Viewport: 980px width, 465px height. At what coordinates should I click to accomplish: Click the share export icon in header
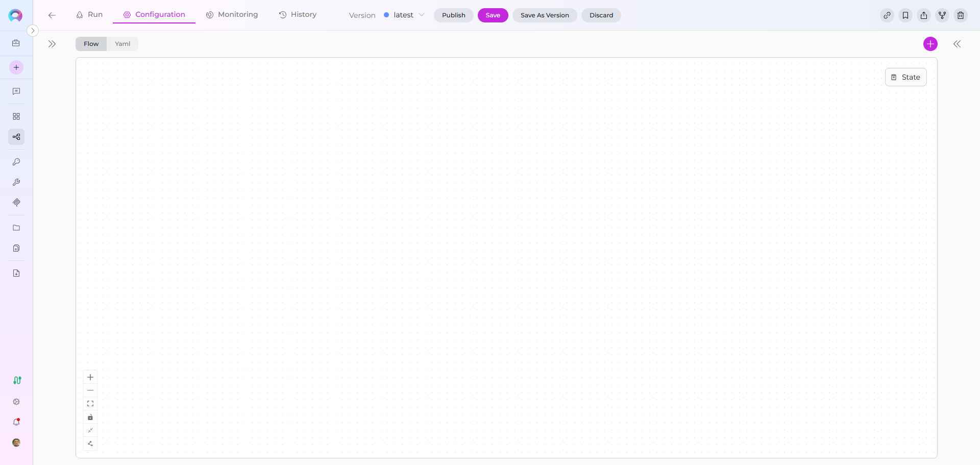924,15
